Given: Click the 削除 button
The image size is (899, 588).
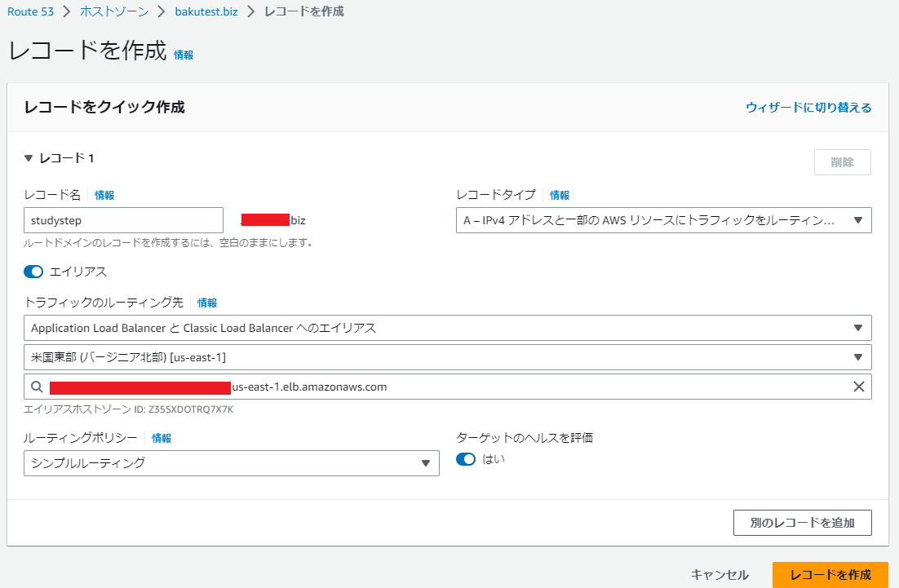Looking at the screenshot, I should [842, 162].
